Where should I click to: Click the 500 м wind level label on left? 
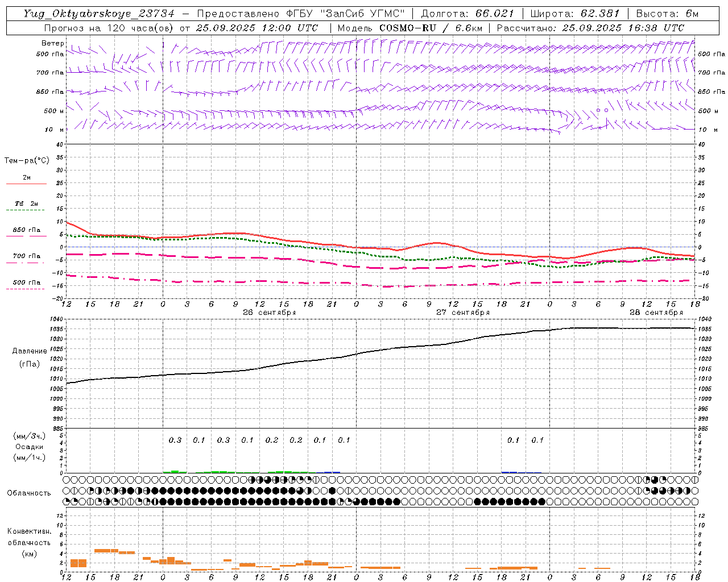[x=54, y=111]
